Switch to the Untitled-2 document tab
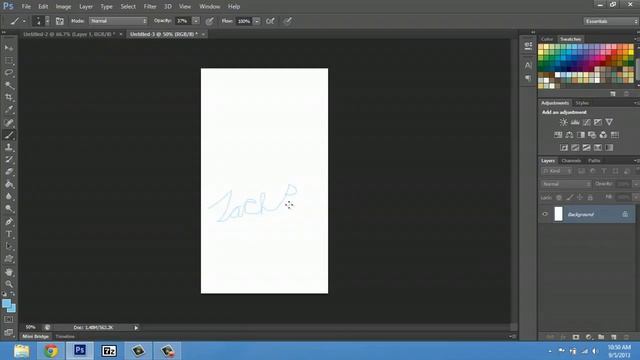The height and width of the screenshot is (360, 640). coord(69,34)
